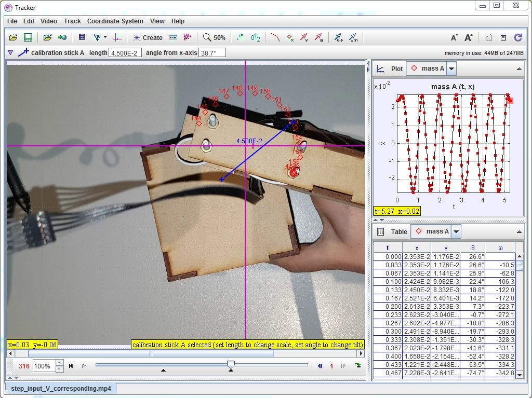Screen dimensions: 532x398
Task: Open the Table track dropdown mass A
Action: pos(436,231)
